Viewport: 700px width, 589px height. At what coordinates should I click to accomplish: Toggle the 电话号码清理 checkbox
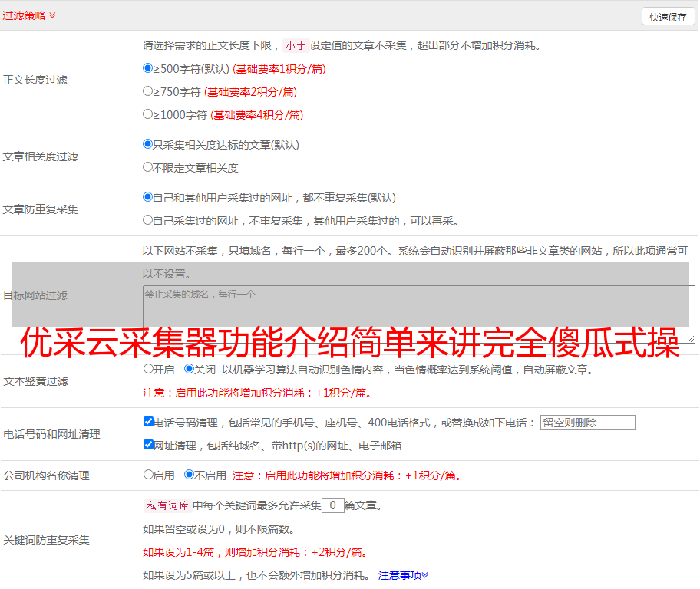(149, 422)
